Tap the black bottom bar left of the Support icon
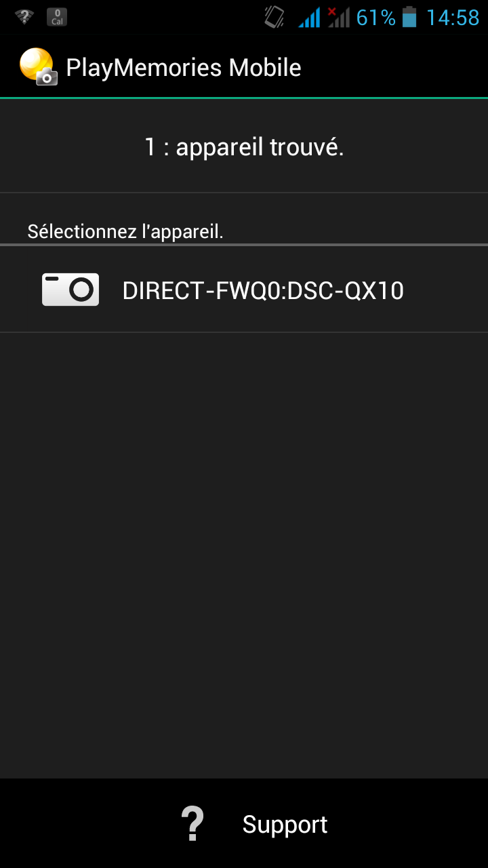The image size is (488, 868). pos(88,823)
